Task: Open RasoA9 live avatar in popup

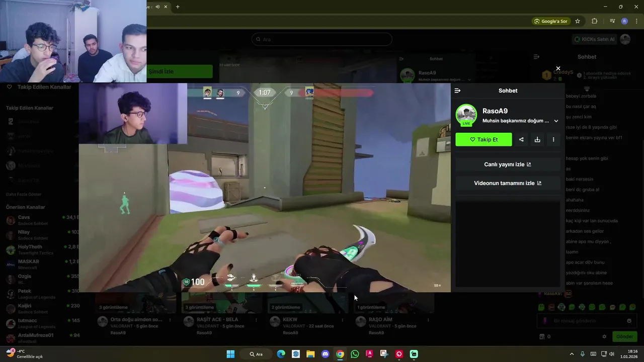Action: click(x=466, y=115)
